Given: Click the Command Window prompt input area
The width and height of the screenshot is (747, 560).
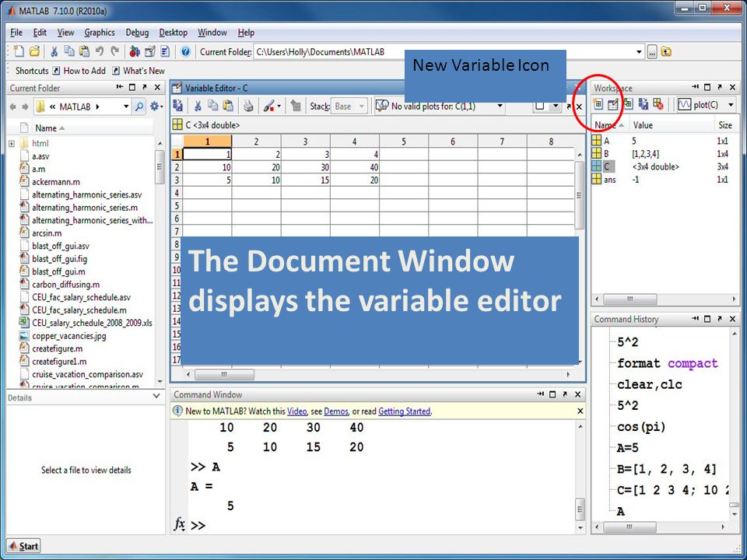Looking at the screenshot, I should [x=381, y=526].
